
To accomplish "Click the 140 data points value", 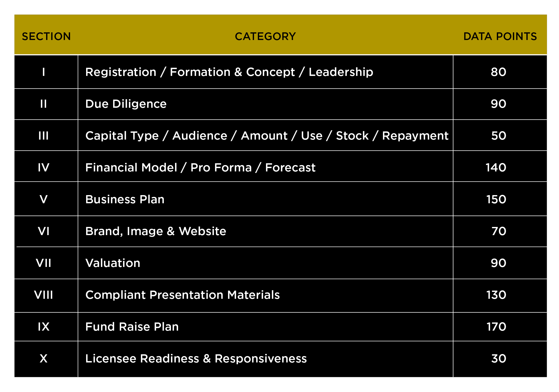I will [x=496, y=168].
